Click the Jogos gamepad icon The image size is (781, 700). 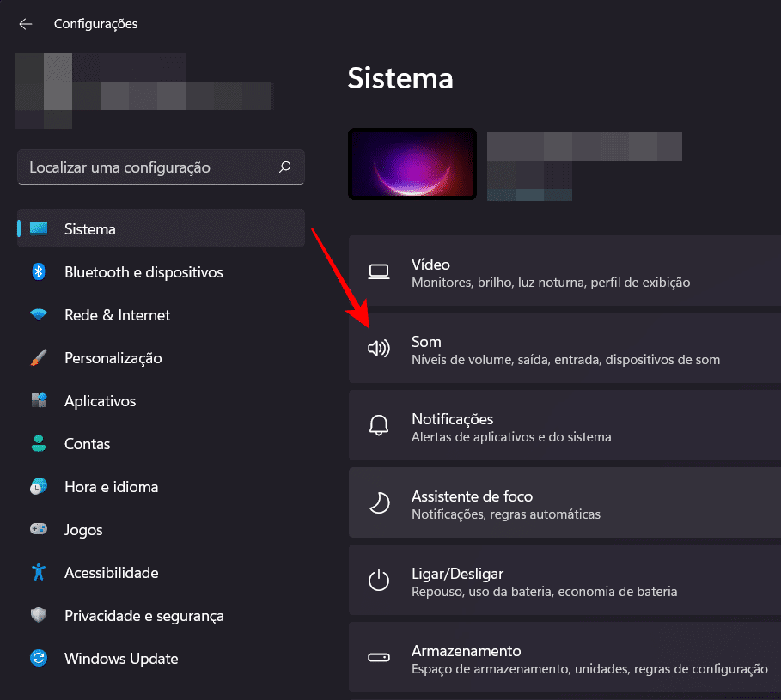pyautogui.click(x=39, y=528)
